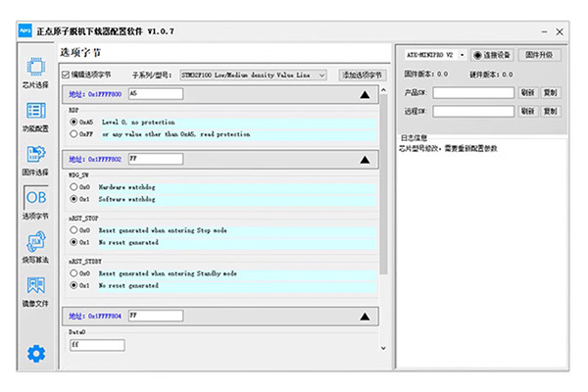Open the 功能配置 function config page
588x392 pixels.
(35, 116)
